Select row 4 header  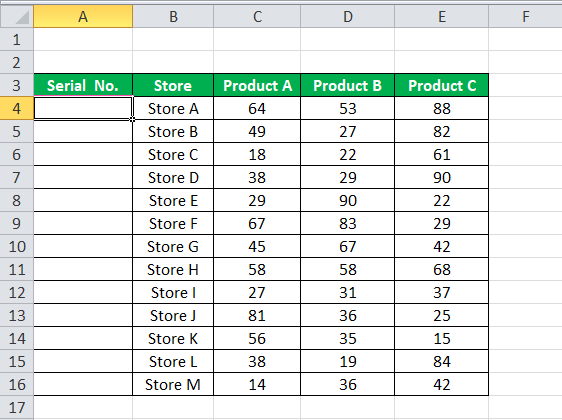[17, 108]
